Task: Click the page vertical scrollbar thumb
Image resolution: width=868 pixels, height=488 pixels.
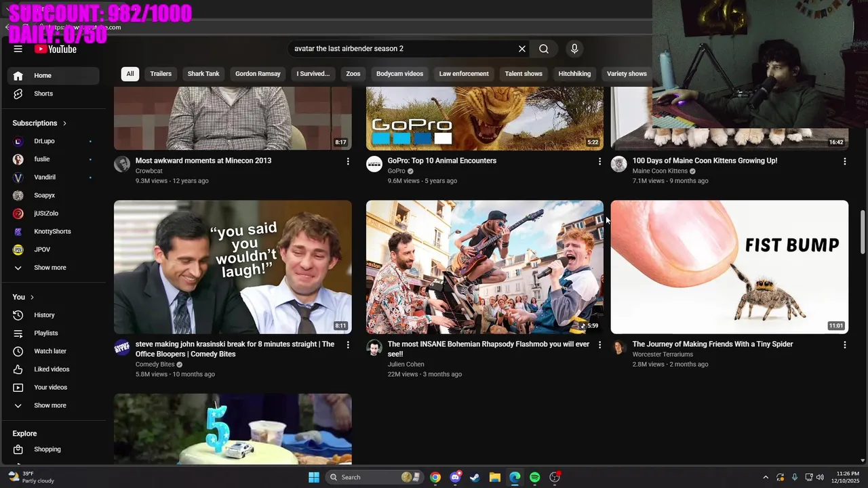Action: pos(863,232)
